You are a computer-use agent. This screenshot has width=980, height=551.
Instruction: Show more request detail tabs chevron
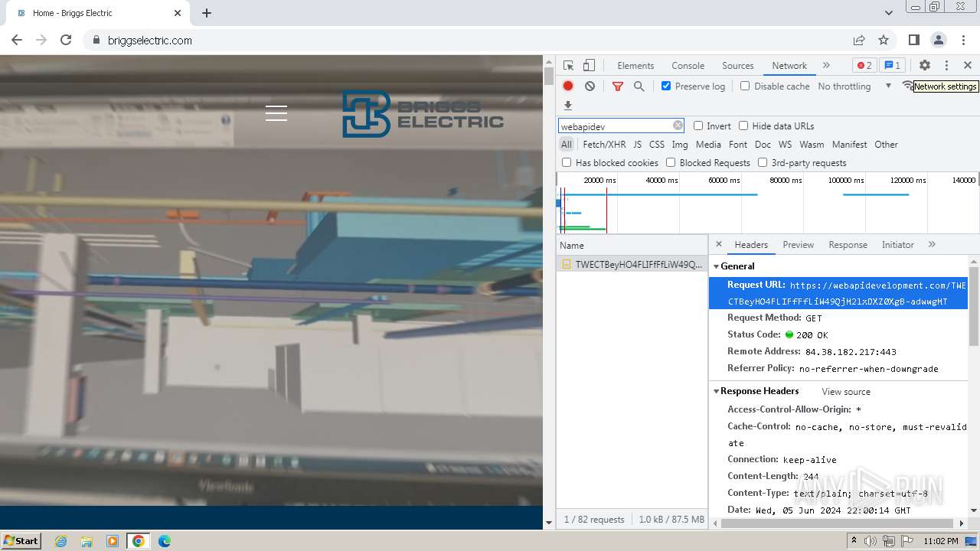pos(932,244)
